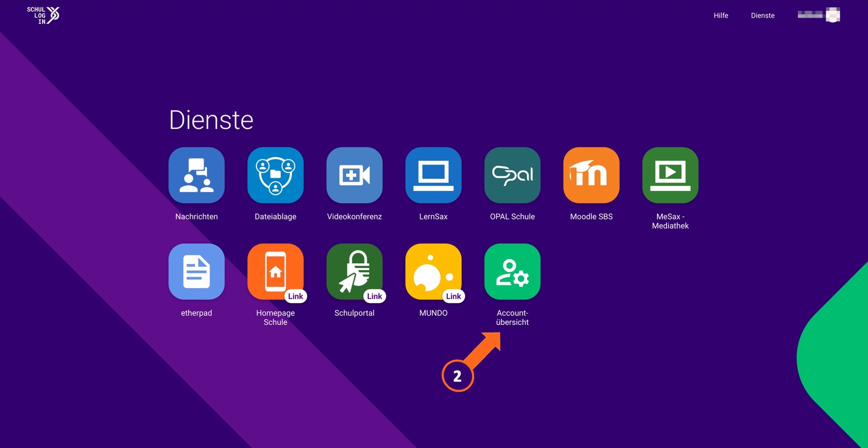
Task: Click the "Videokonferenz" label text
Action: coord(354,217)
